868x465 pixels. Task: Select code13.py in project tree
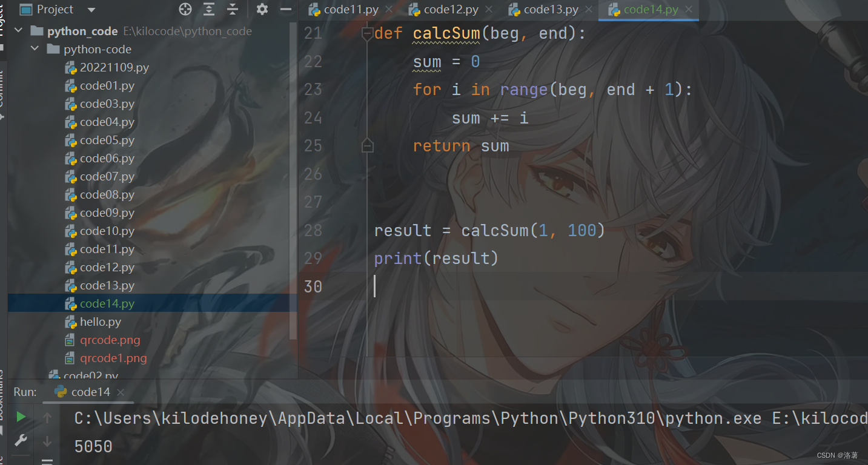pos(107,285)
